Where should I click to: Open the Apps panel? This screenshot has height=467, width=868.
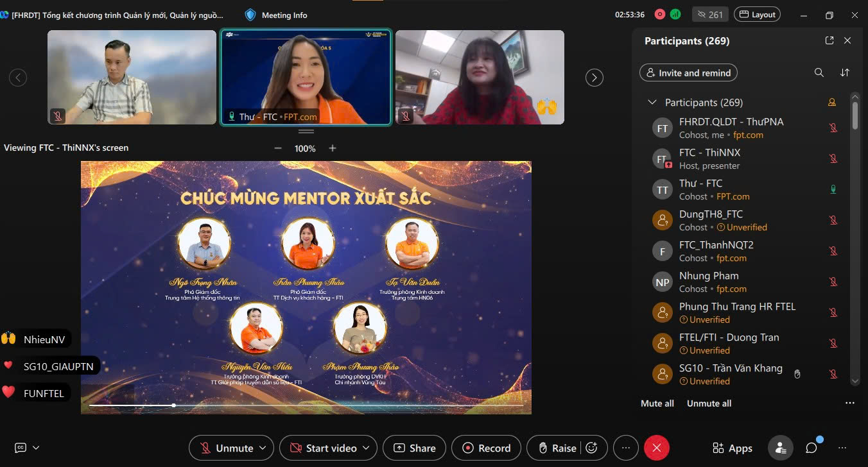tap(732, 448)
